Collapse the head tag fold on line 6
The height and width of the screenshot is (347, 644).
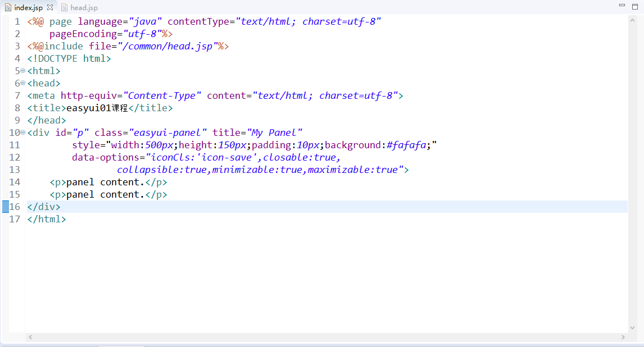22,83
